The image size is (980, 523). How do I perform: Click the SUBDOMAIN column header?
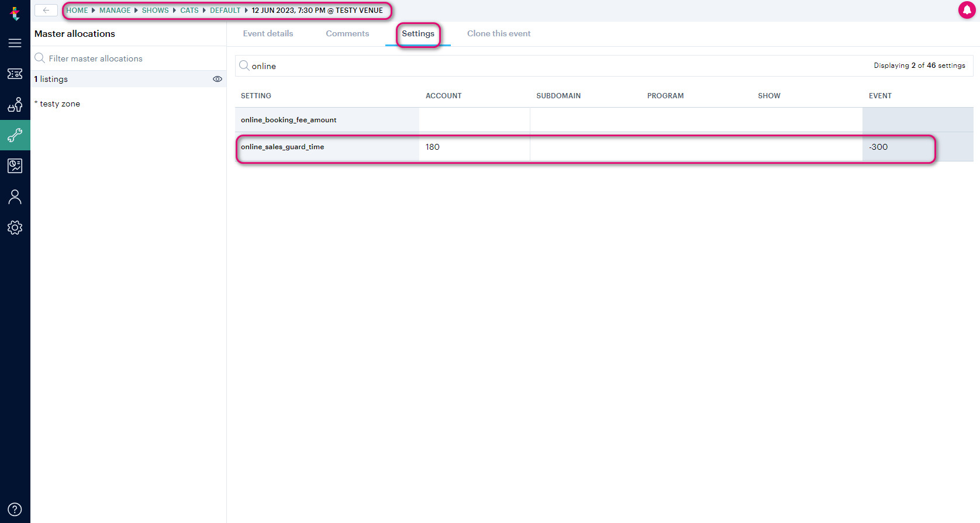pos(558,96)
